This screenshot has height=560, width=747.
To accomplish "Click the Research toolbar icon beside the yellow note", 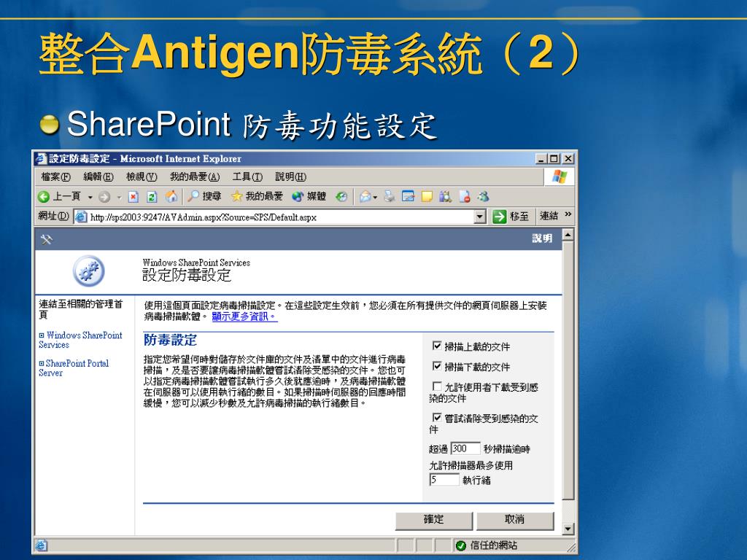I will click(x=446, y=196).
